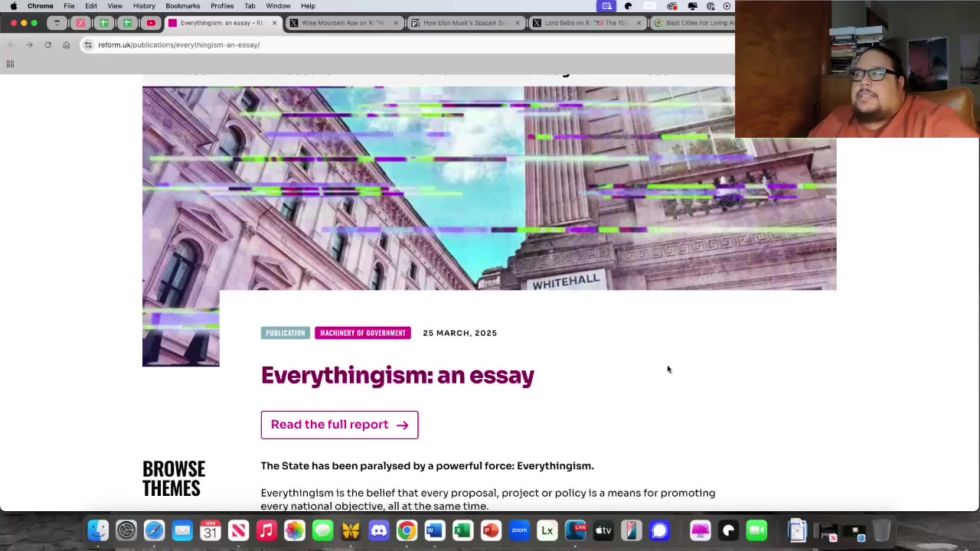Open Microsoft Excel from the Dock
Viewport: 980px width, 551px height.
(462, 530)
